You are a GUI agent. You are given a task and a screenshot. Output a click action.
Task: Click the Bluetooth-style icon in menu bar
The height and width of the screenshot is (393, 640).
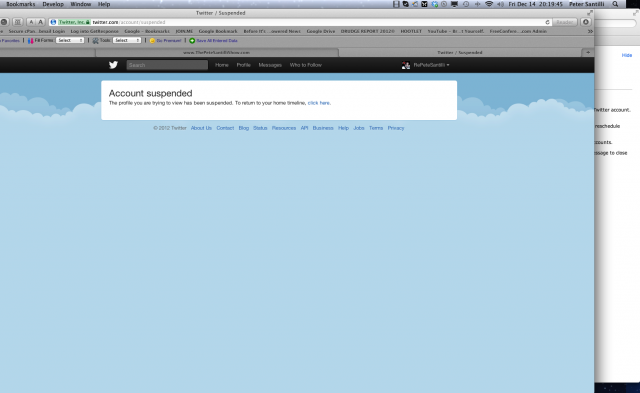click(x=477, y=4)
